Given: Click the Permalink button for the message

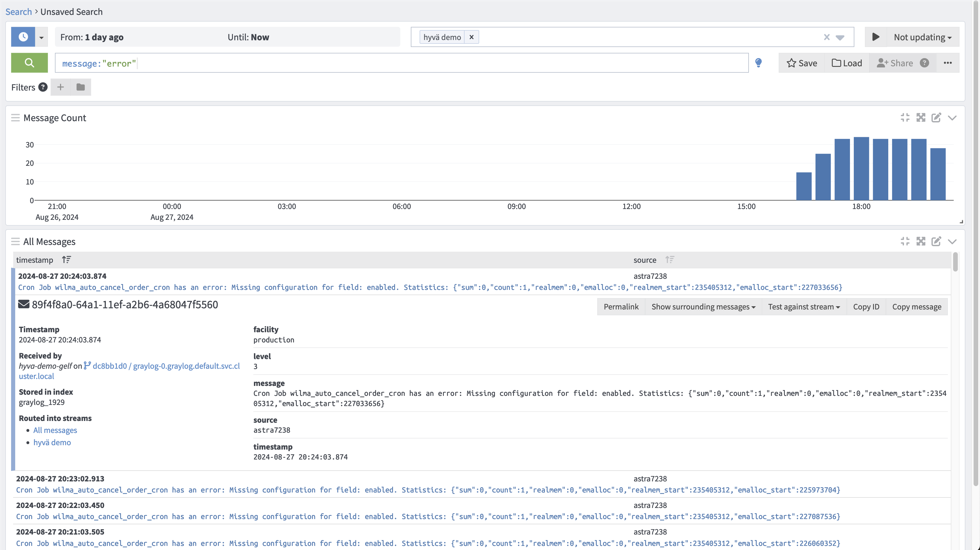Looking at the screenshot, I should coord(621,306).
